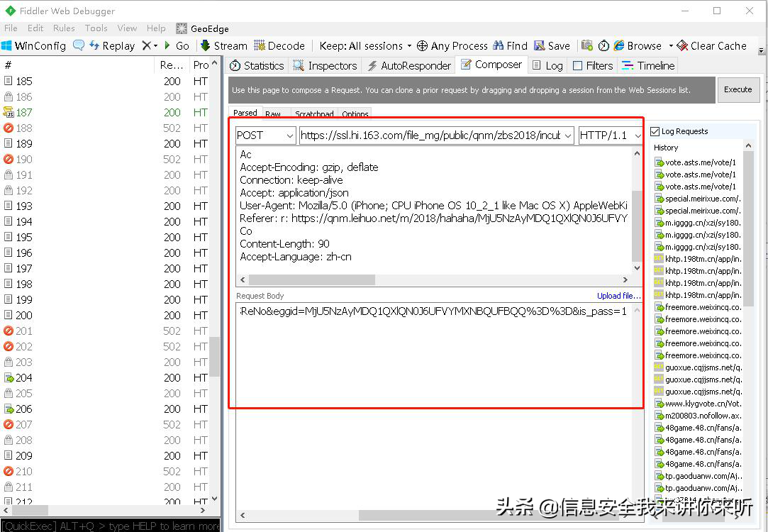Select the first special.meirixue.com history entry
The height and width of the screenshot is (532, 768).
(x=698, y=199)
